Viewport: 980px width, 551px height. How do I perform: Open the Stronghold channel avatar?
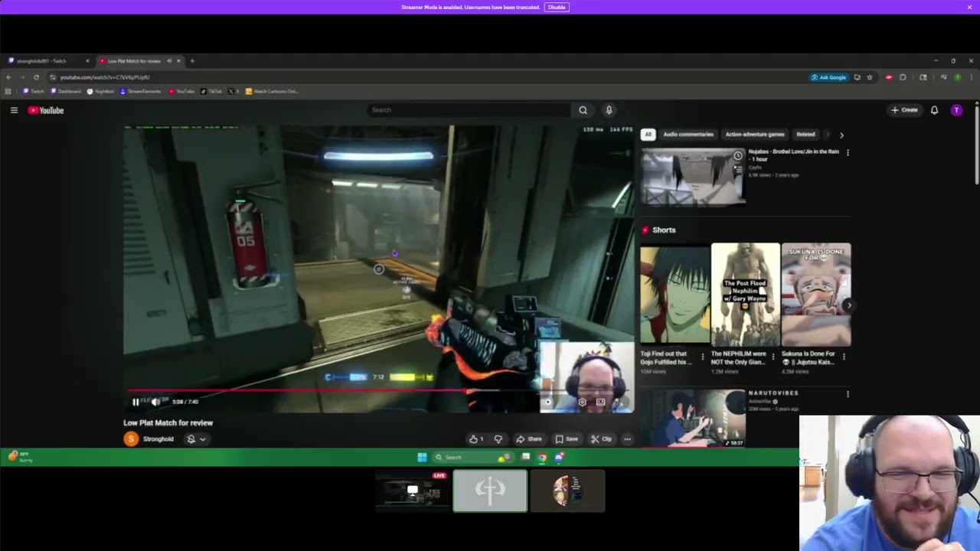(131, 439)
